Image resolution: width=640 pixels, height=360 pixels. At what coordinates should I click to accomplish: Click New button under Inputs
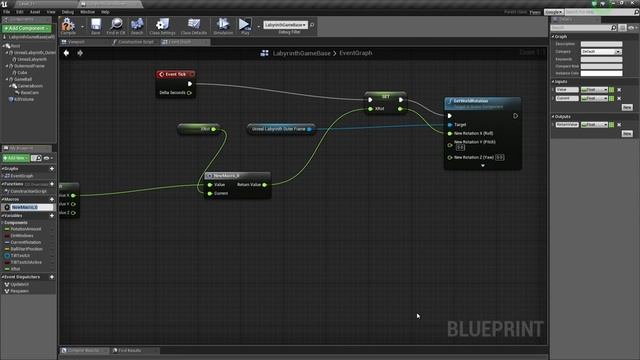(x=627, y=107)
